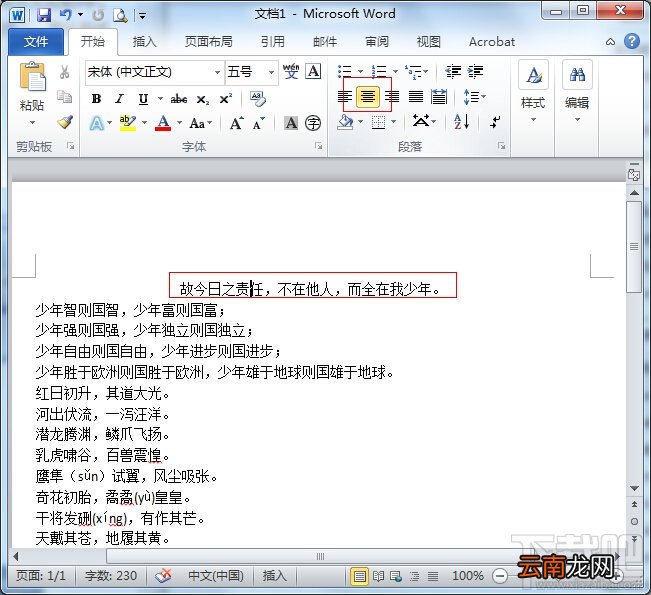
Task: Click Distributed alignment icon
Action: pos(439,97)
